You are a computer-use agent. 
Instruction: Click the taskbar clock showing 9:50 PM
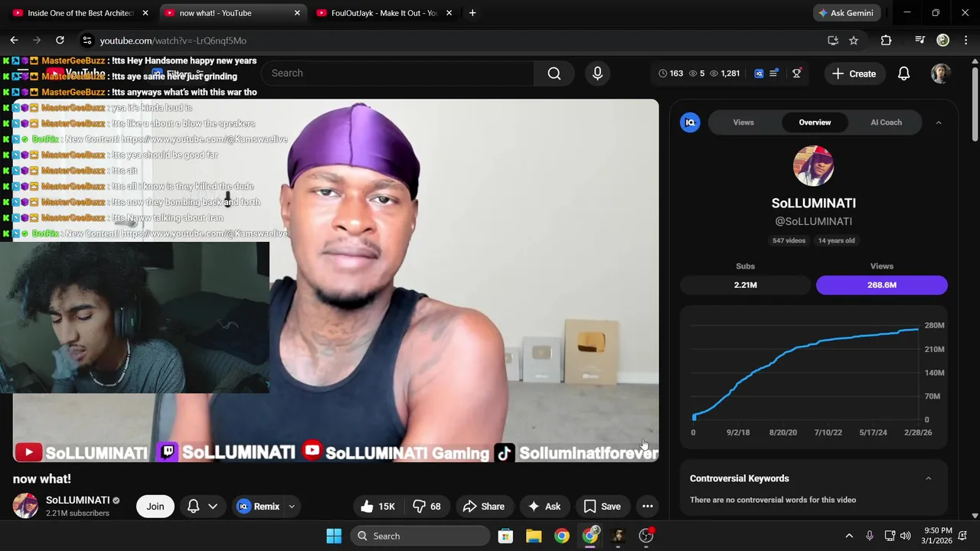coord(937,536)
